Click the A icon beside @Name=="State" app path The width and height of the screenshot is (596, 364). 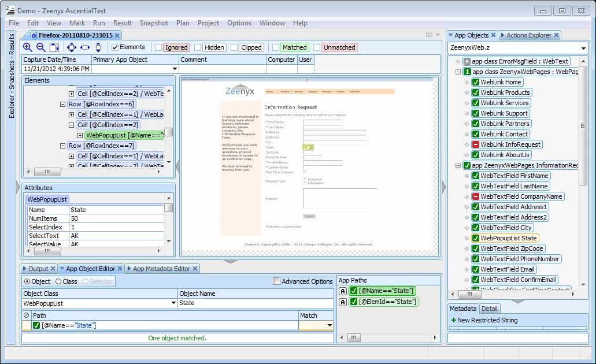click(x=343, y=291)
